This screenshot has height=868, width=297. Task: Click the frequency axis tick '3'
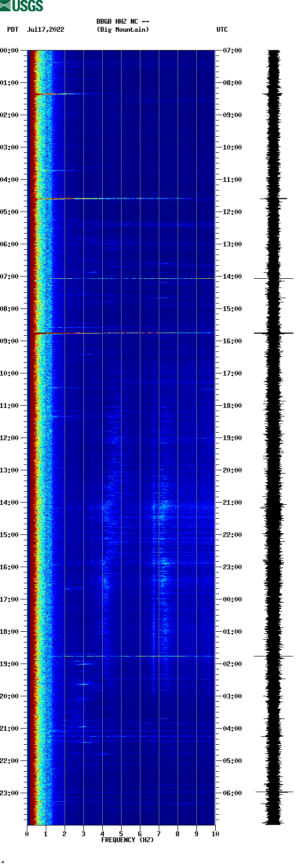83,834
